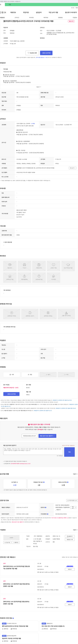Click the 개인정보보호법 상세 보기 button
The width and height of the screenshot is (78, 644).
[29, 436]
